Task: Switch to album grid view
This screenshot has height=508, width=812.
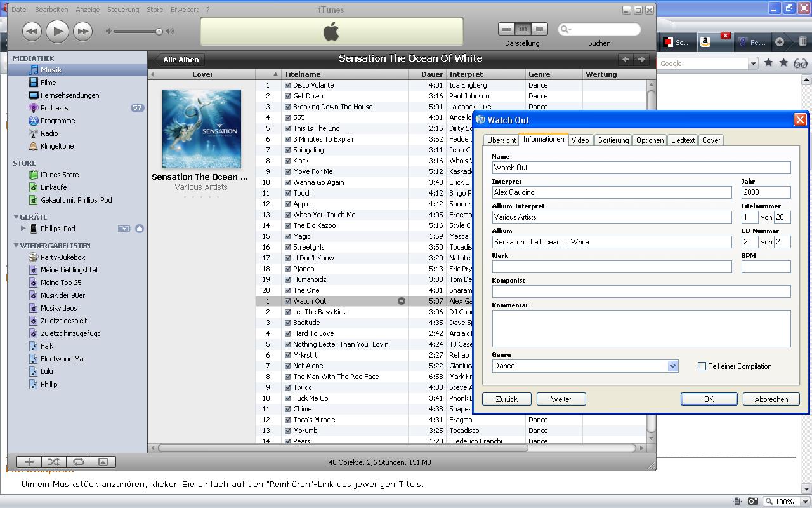Action: pyautogui.click(x=523, y=29)
